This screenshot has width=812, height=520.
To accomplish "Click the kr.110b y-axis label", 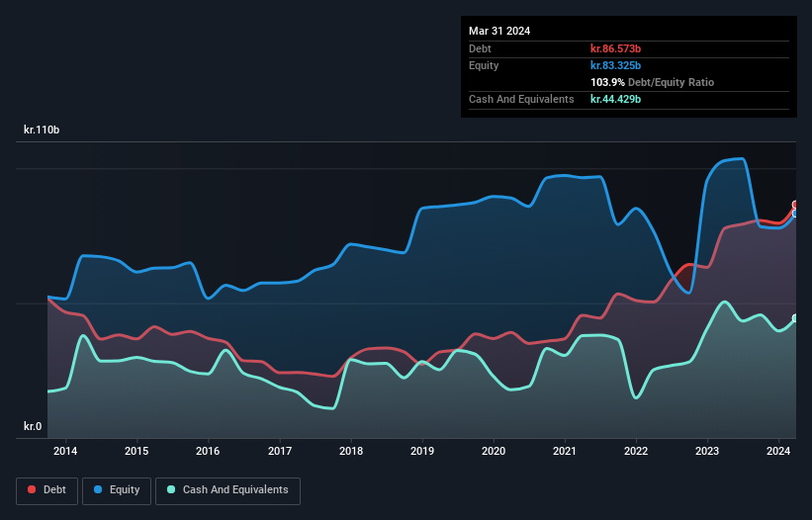I will click(42, 130).
